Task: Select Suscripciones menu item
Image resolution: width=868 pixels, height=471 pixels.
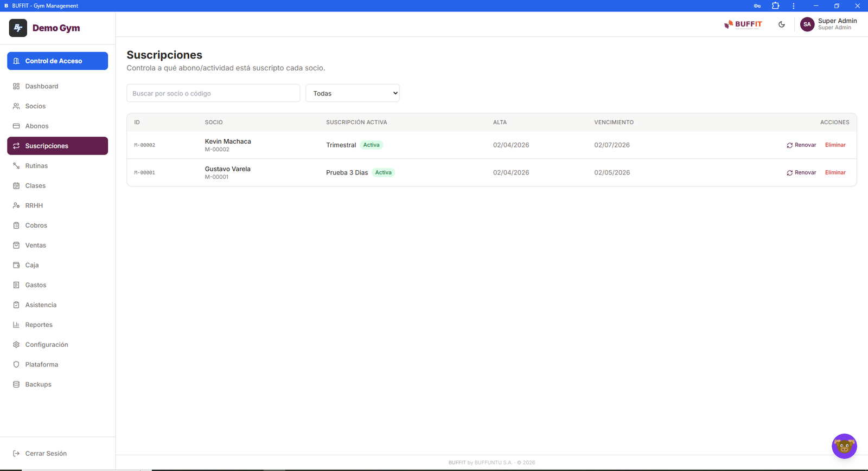Action: pos(58,146)
